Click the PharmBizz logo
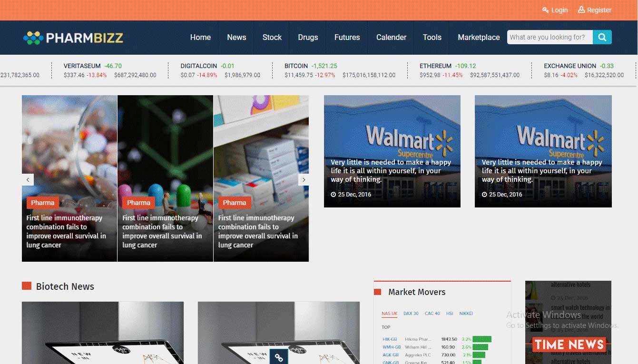Image resolution: width=638 pixels, height=364 pixels. [73, 38]
